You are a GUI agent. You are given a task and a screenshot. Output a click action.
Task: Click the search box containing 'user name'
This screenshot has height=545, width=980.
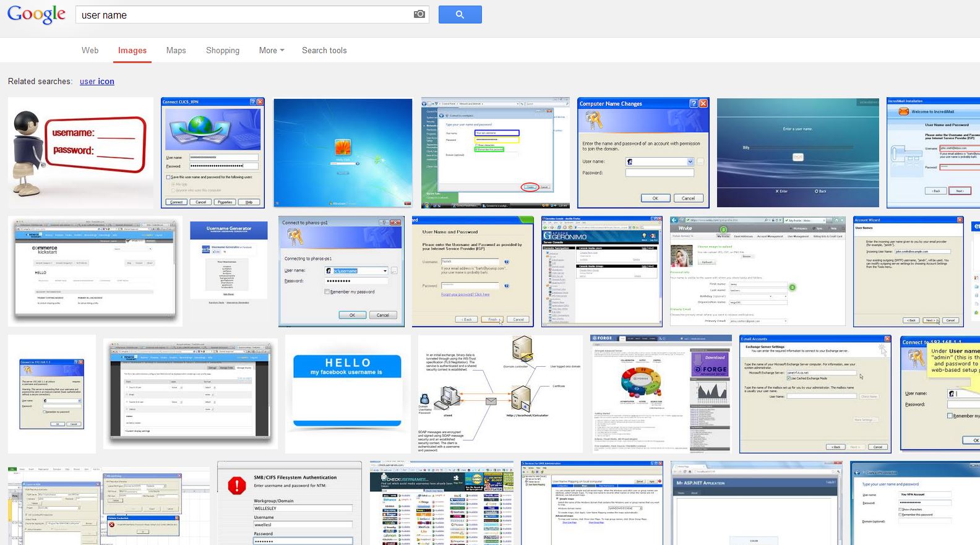[x=244, y=15]
